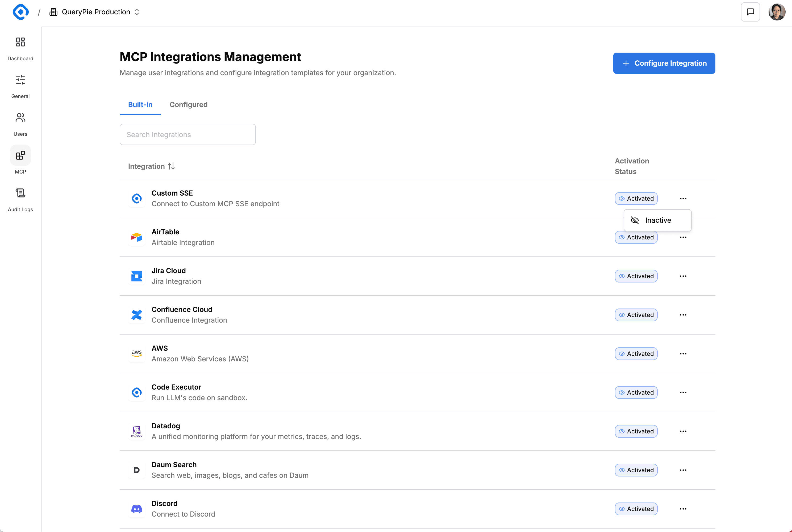792x532 pixels.
Task: Open the chat message icon
Action: tap(750, 12)
